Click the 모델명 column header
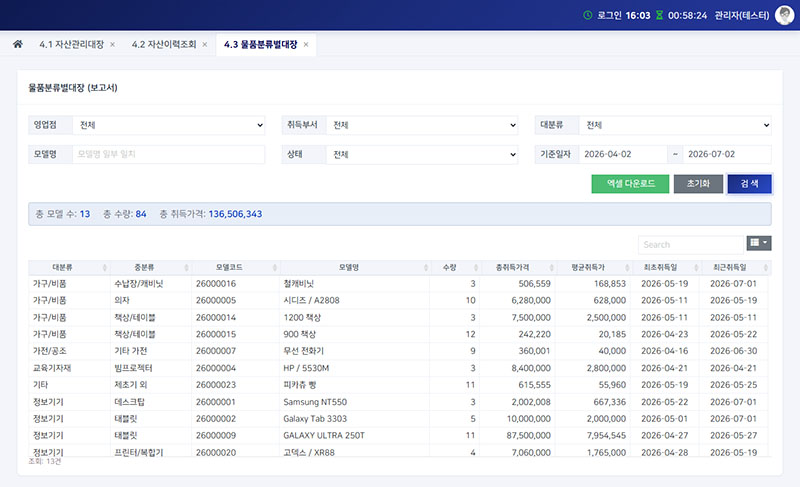This screenshot has height=487, width=800. coord(349,267)
